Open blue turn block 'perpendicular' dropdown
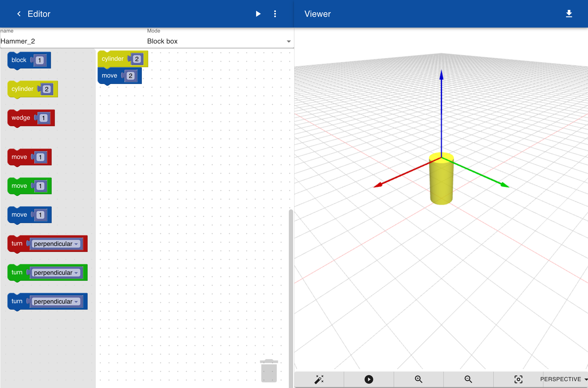 56,301
